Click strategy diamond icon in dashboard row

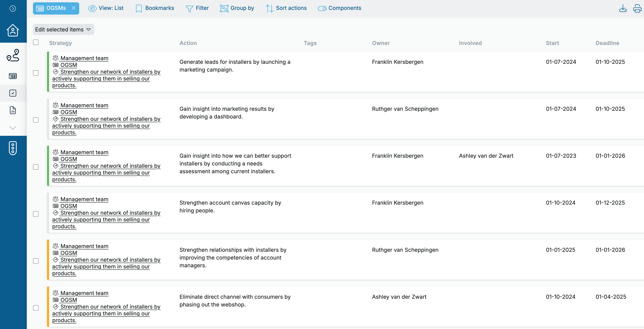tap(56, 119)
